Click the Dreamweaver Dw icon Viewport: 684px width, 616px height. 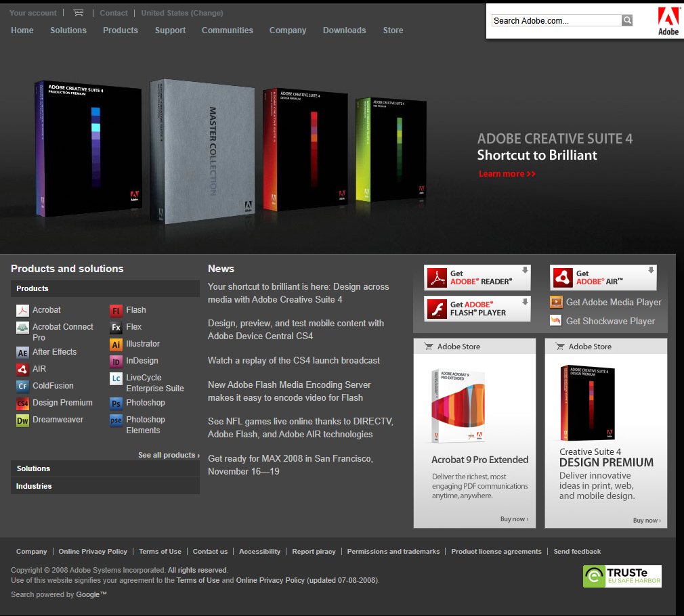click(22, 420)
